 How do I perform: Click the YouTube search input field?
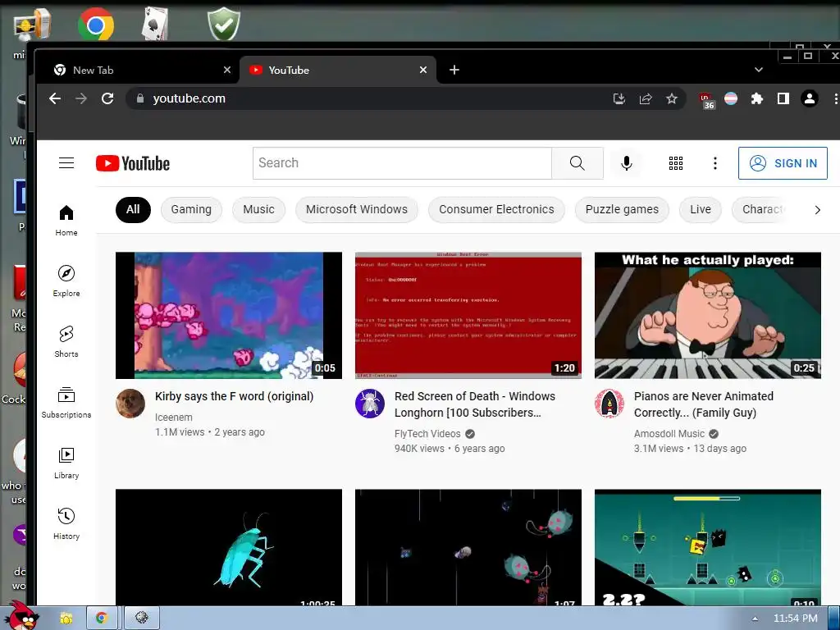402,163
